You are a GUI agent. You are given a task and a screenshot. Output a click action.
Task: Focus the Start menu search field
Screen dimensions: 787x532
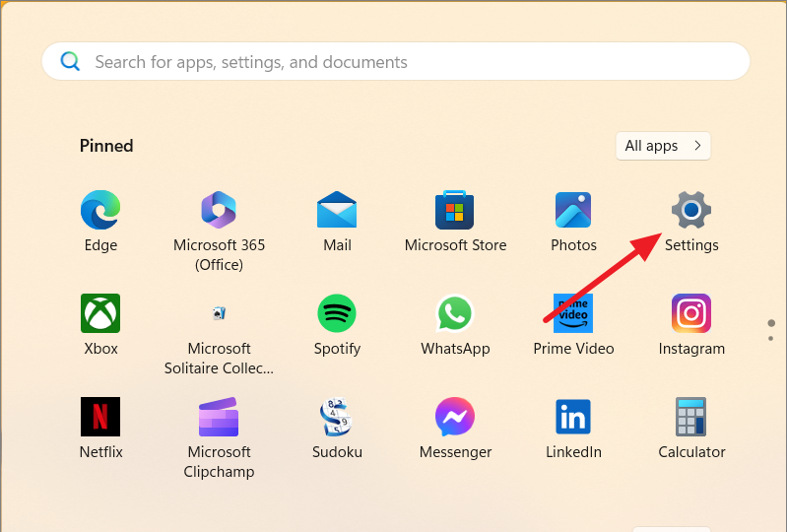click(x=396, y=61)
